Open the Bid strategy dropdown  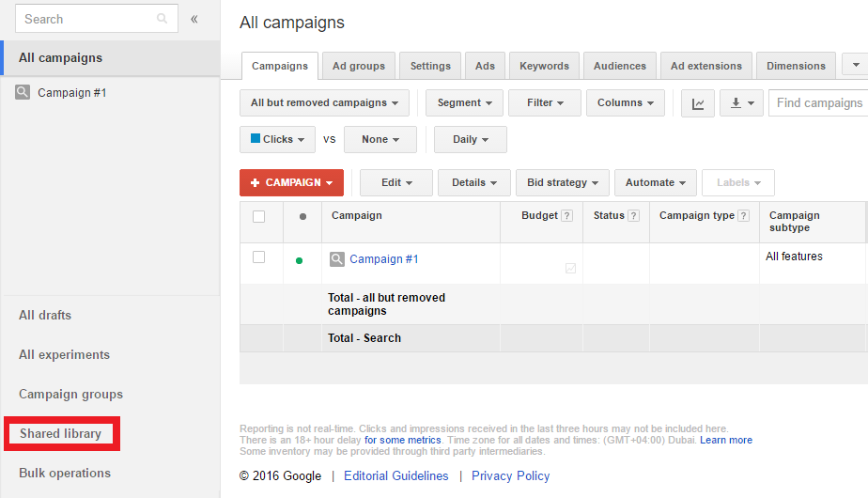562,183
